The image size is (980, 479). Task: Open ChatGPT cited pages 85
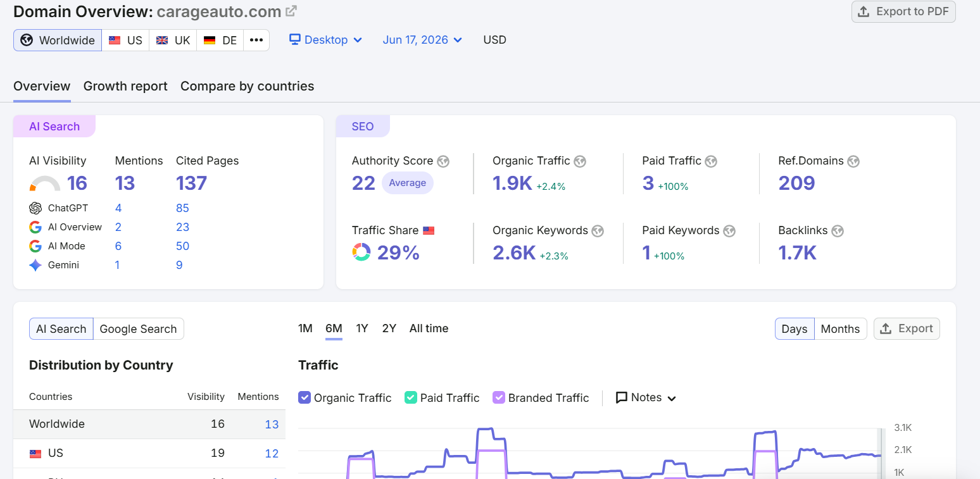(x=182, y=208)
